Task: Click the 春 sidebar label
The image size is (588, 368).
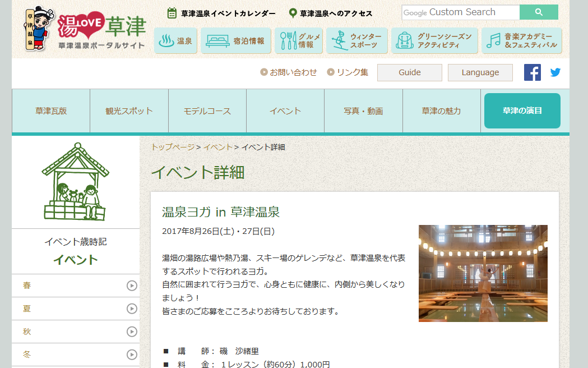Action: [26, 286]
